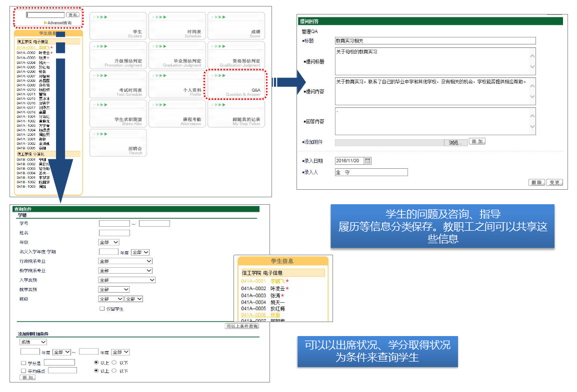
Task: Expand the 年级 dropdown
Action: coord(109,242)
